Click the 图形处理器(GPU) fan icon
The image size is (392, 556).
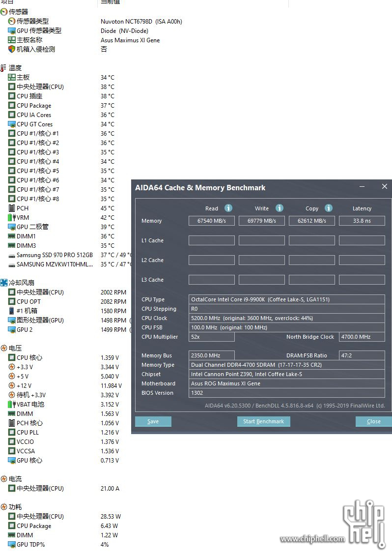(x=12, y=320)
